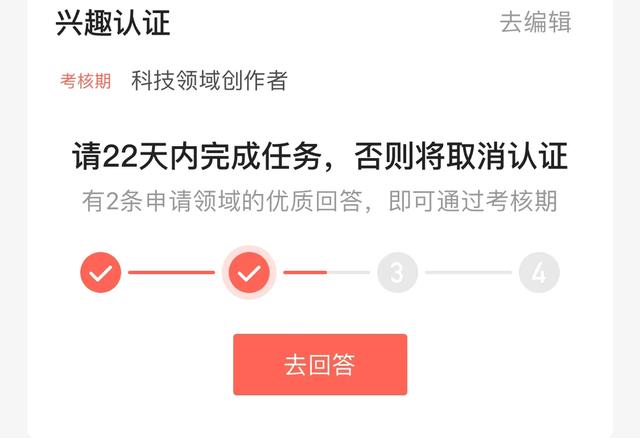The height and width of the screenshot is (438, 640).
Task: Tap the gray step 4 circle
Action: pos(539,272)
